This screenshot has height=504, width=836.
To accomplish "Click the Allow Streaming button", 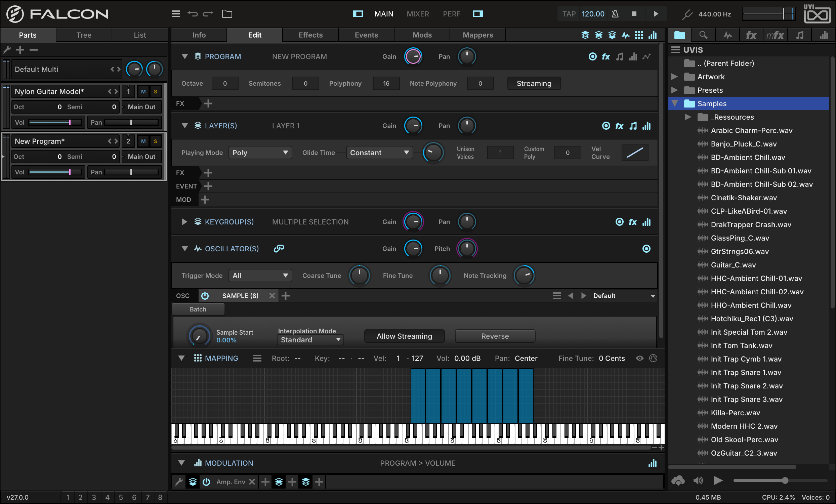I will [404, 336].
